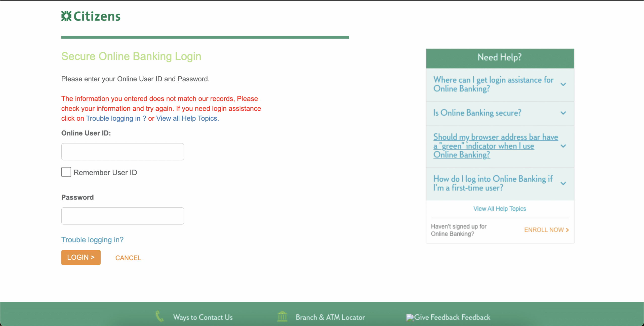Click the 'Secure Online Banking Login' heading
644x326 pixels.
131,56
